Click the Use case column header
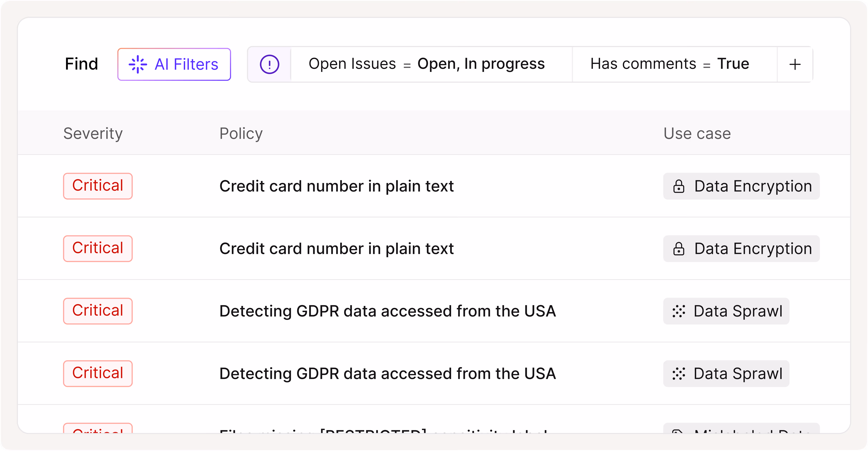 [697, 133]
